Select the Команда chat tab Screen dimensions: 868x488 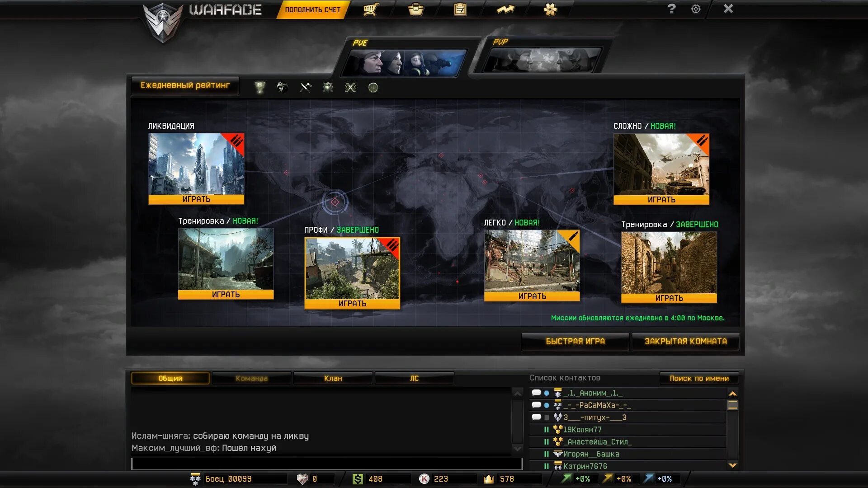click(x=251, y=378)
